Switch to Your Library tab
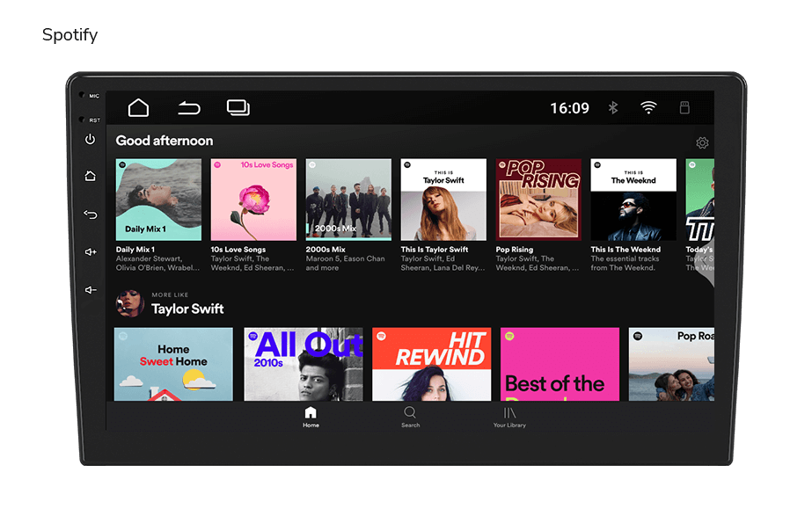Viewport: 812px width, 516px height. [x=509, y=418]
